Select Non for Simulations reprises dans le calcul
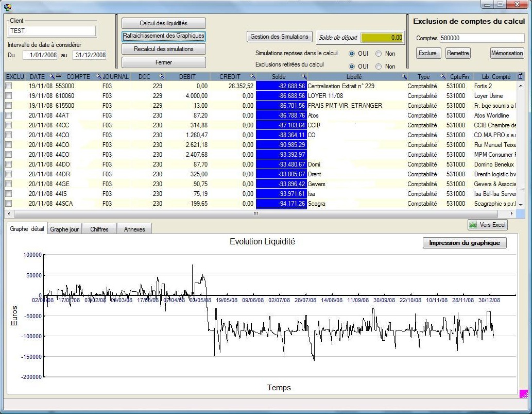This screenshot has height=414, width=532. click(x=379, y=54)
